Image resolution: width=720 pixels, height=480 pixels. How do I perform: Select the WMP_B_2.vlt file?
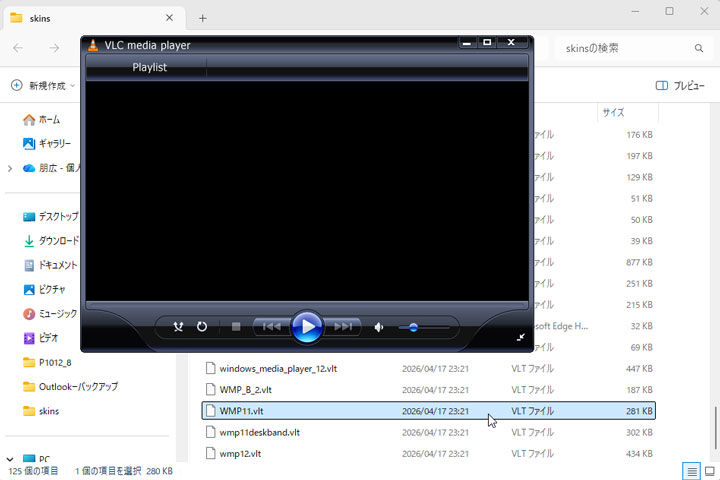428,390
